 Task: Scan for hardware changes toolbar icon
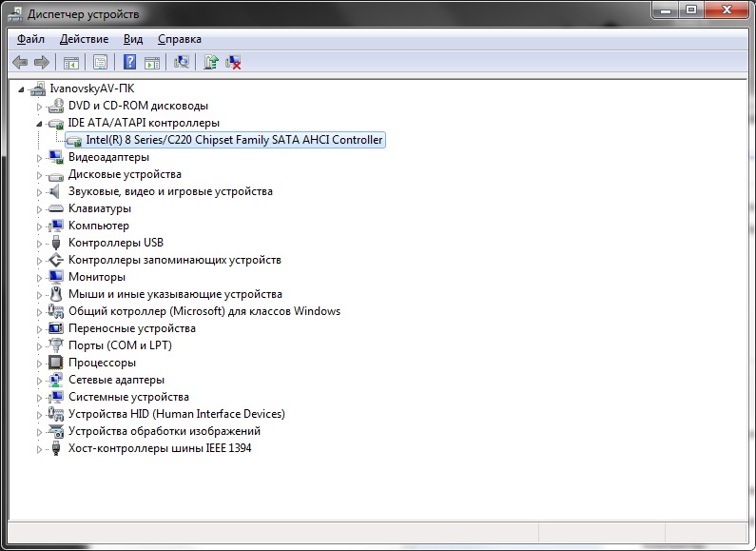click(182, 62)
